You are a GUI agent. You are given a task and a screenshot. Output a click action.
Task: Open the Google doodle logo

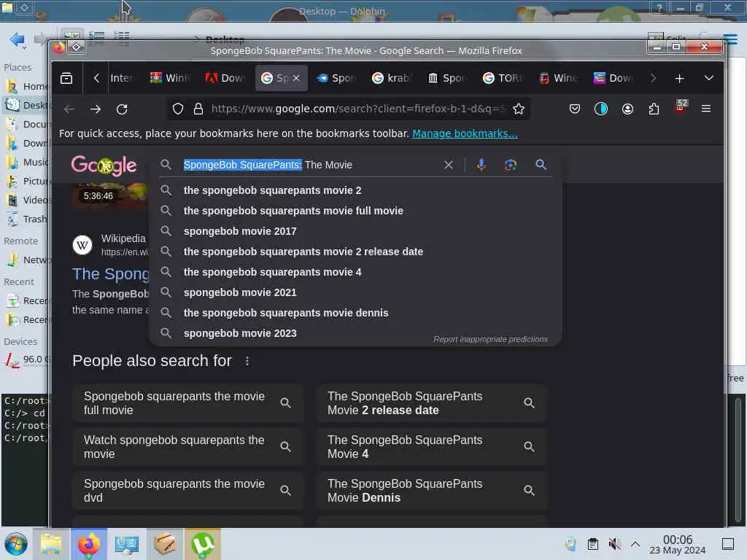point(104,166)
